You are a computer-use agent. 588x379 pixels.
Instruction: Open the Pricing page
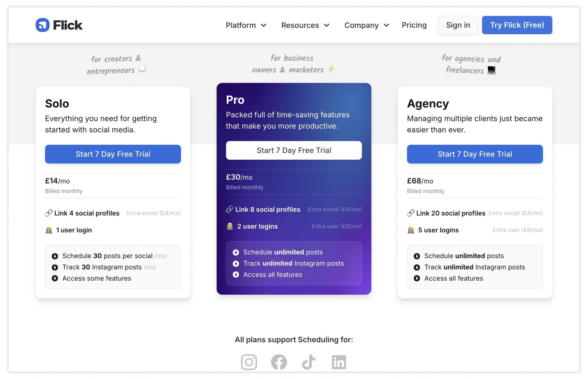414,25
